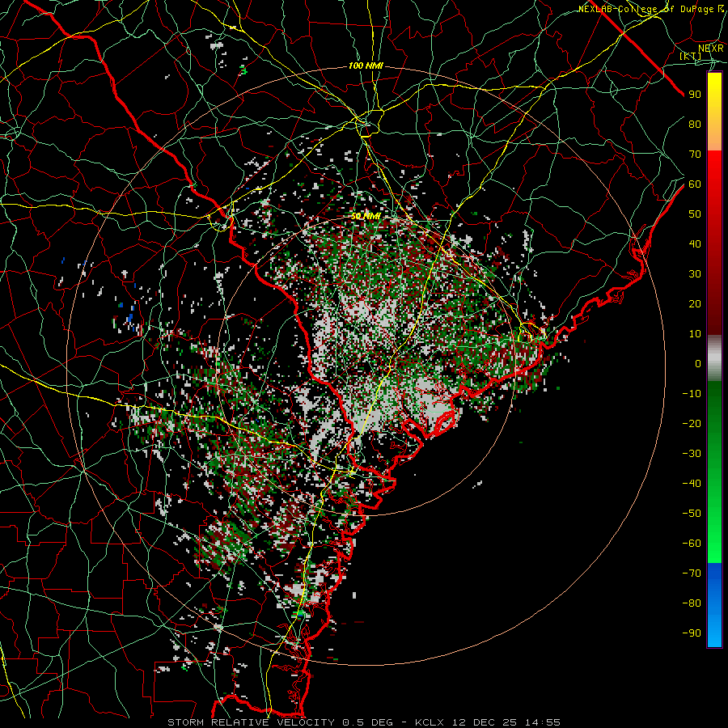
Task: Click the -60 scale value
Action: point(692,544)
